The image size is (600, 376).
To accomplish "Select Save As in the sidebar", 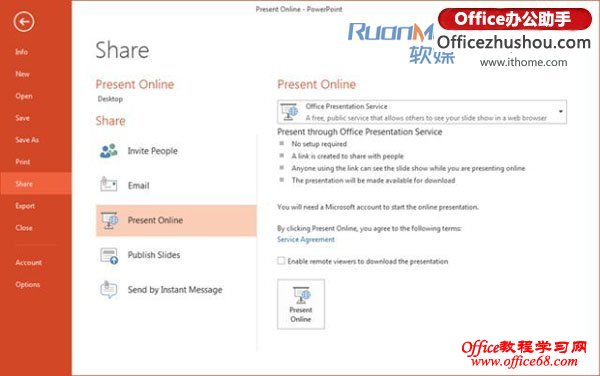I will coord(27,140).
